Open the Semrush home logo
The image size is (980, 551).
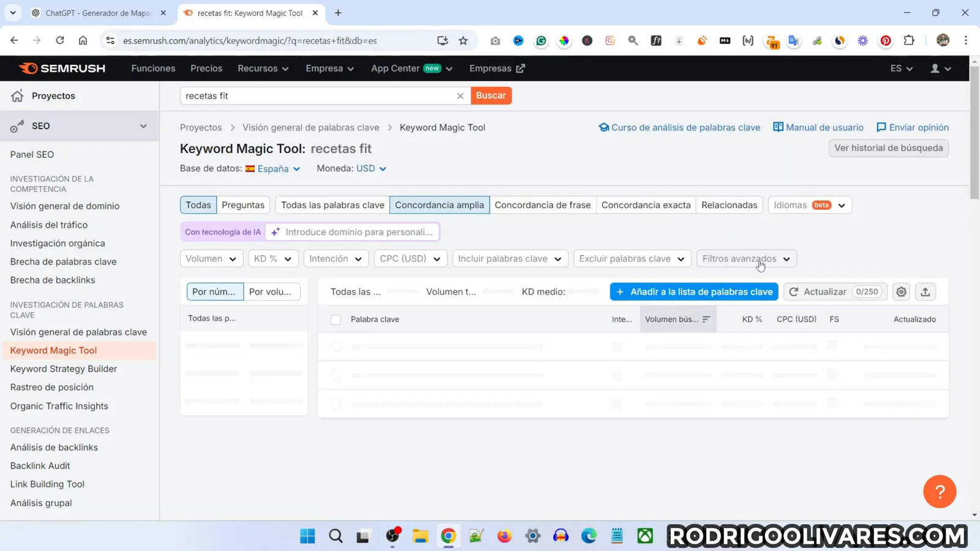coord(61,68)
